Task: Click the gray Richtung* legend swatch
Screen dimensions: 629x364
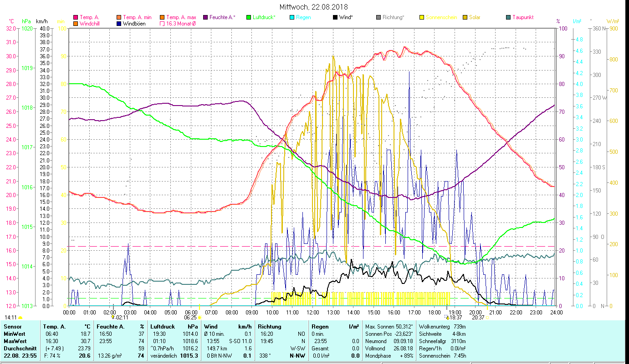Action: click(378, 17)
